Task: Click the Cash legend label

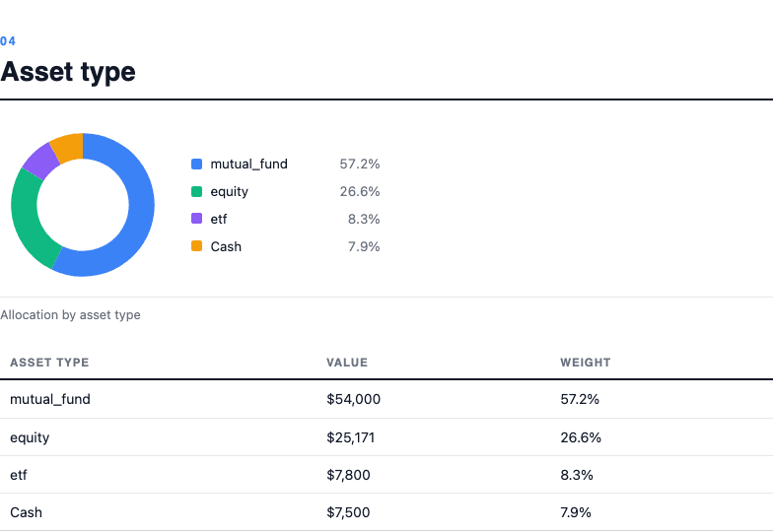Action: (226, 246)
